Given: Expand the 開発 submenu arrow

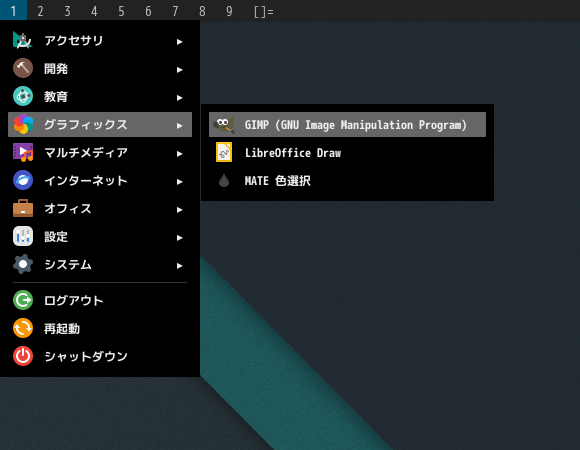Looking at the screenshot, I should click(180, 70).
